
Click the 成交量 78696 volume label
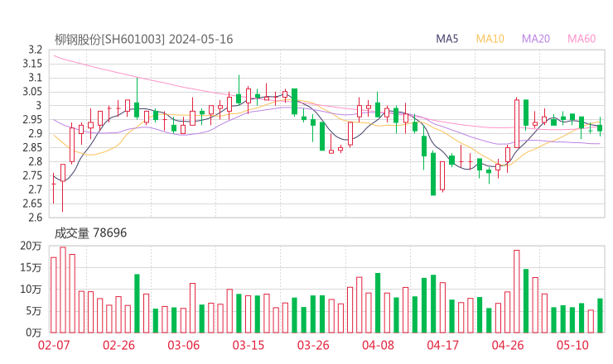pyautogui.click(x=90, y=233)
